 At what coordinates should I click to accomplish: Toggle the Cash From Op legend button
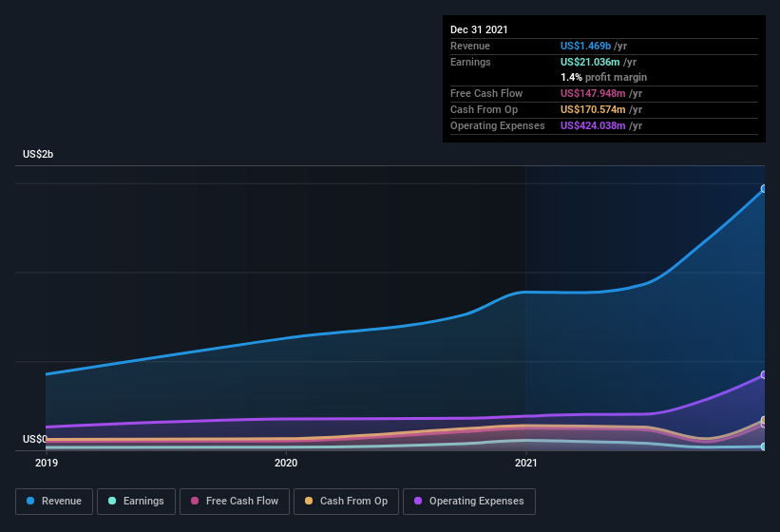tap(346, 502)
